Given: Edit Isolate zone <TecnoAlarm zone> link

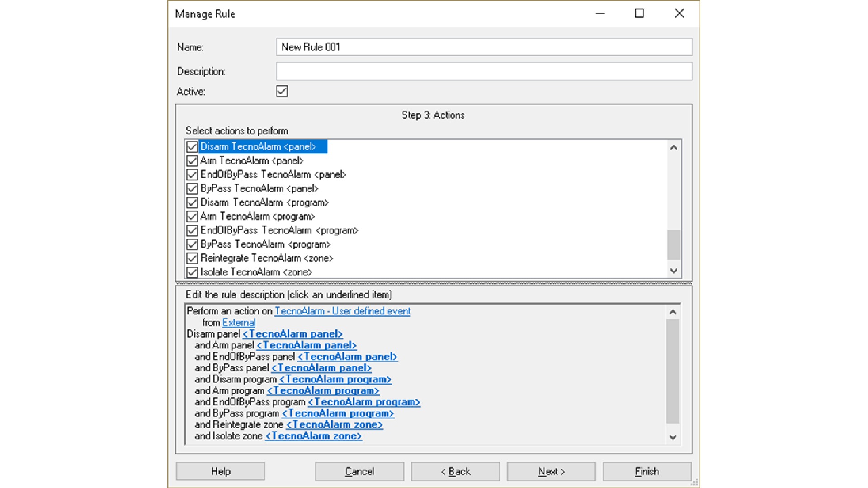Looking at the screenshot, I should 313,436.
